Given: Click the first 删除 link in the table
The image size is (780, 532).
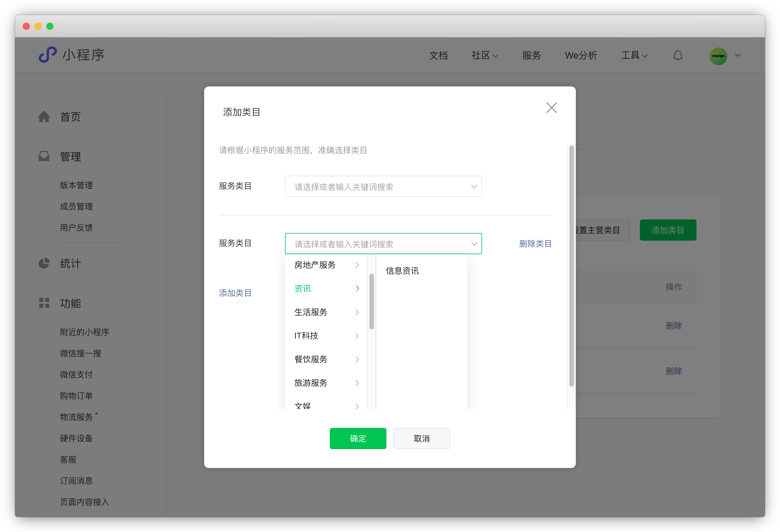Looking at the screenshot, I should pos(674,325).
